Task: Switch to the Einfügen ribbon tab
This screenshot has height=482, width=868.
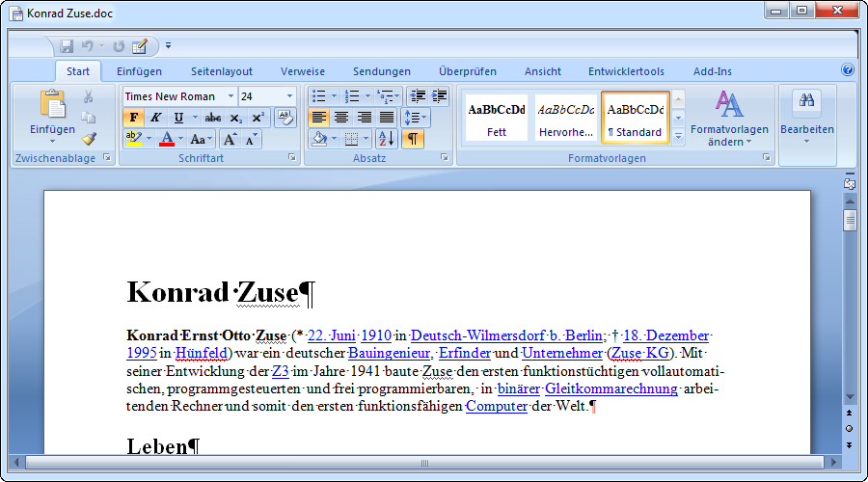Action: click(139, 71)
